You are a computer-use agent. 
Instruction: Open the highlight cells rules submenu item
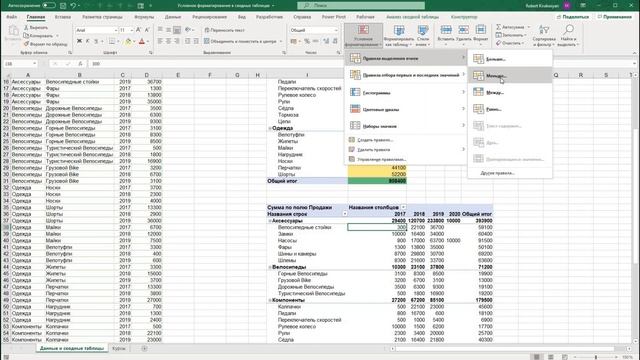point(407,58)
